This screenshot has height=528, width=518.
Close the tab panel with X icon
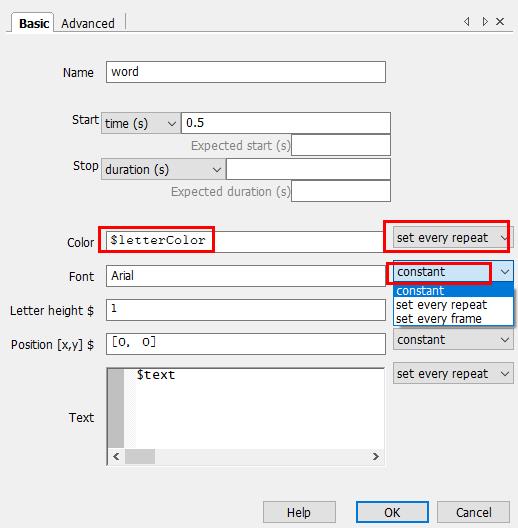500,22
